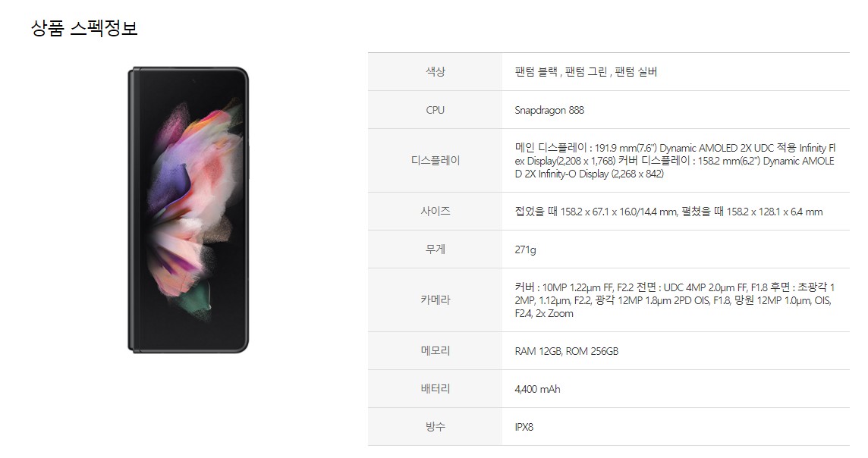The image size is (868, 458).
Task: Click the Snapdragon 888 value
Action: [549, 109]
